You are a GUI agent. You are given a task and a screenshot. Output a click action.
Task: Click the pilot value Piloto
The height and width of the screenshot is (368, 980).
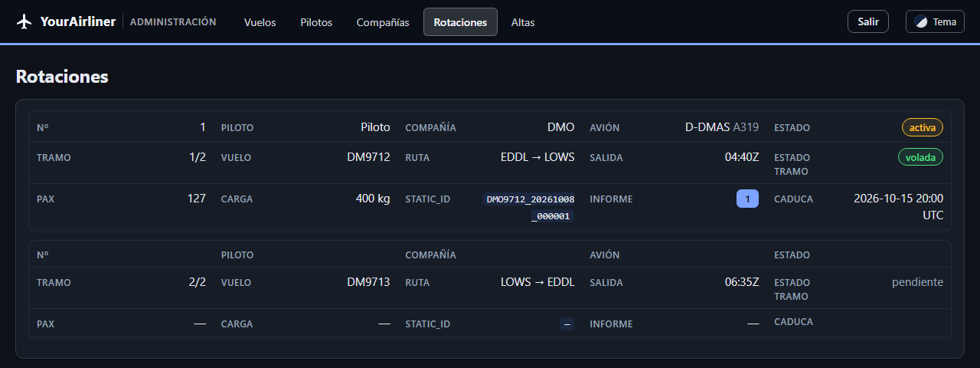(375, 127)
